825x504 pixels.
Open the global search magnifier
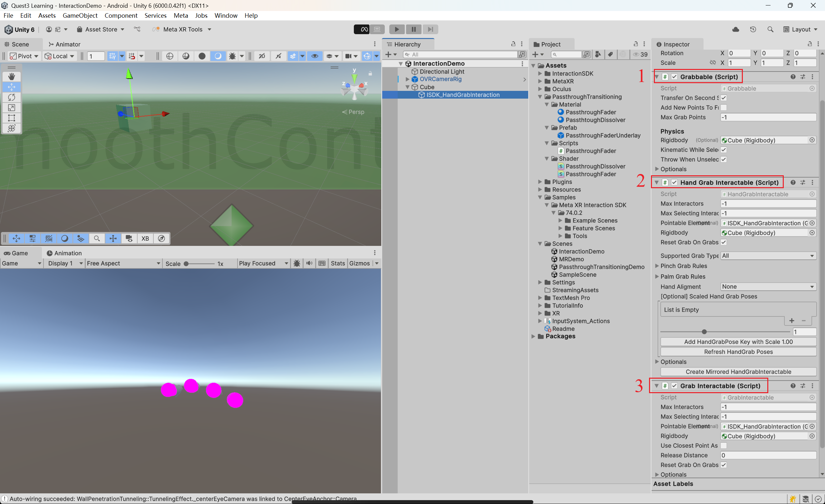771,29
